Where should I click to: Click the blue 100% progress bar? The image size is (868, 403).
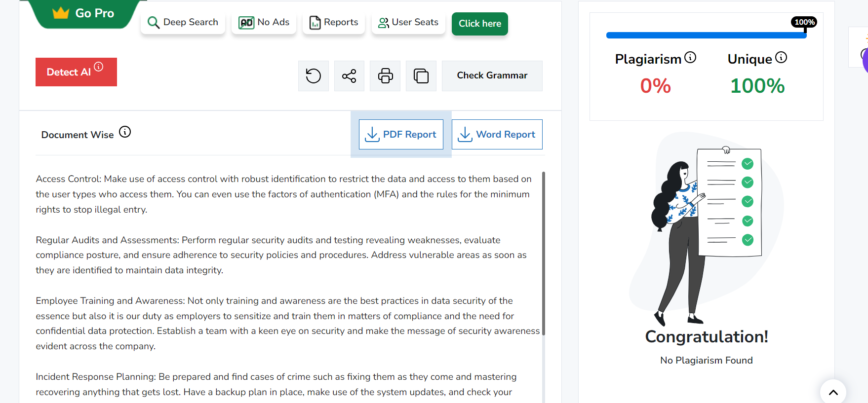click(706, 36)
